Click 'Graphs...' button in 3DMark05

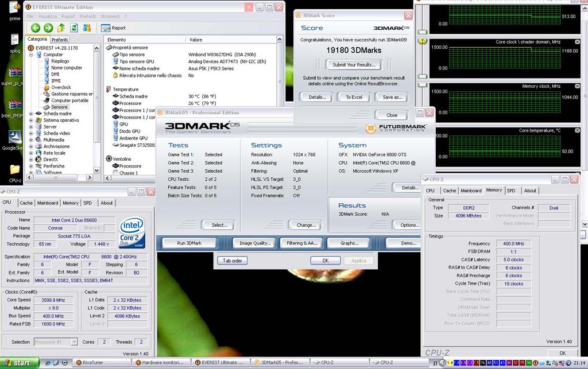[349, 243]
